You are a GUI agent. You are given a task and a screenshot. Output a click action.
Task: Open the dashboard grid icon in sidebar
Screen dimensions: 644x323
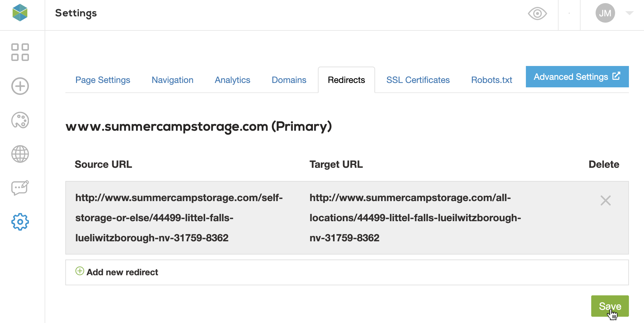20,52
